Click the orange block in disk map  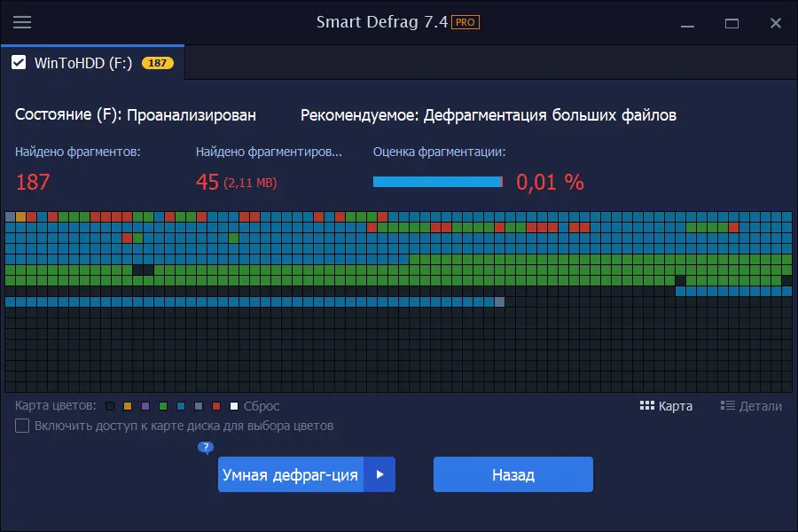(21, 217)
